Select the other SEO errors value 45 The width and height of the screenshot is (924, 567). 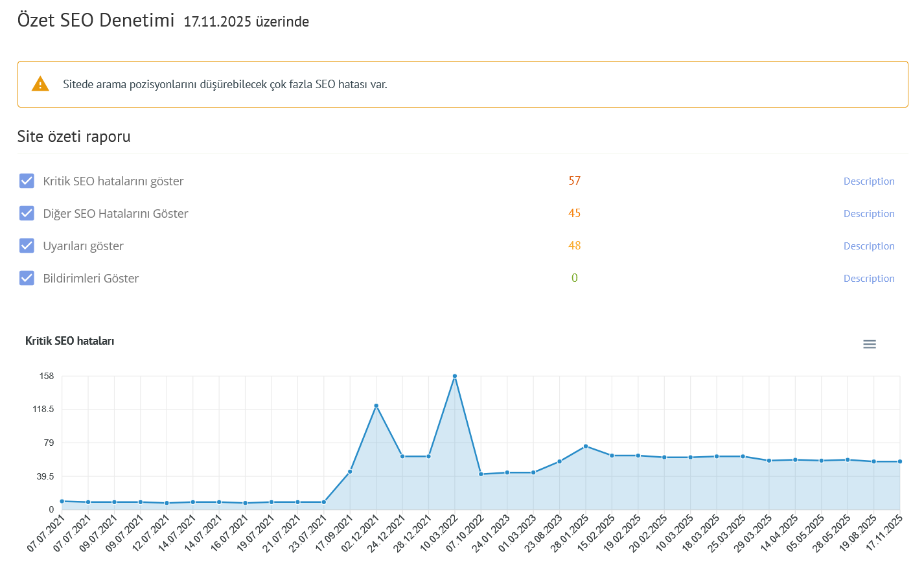point(574,213)
